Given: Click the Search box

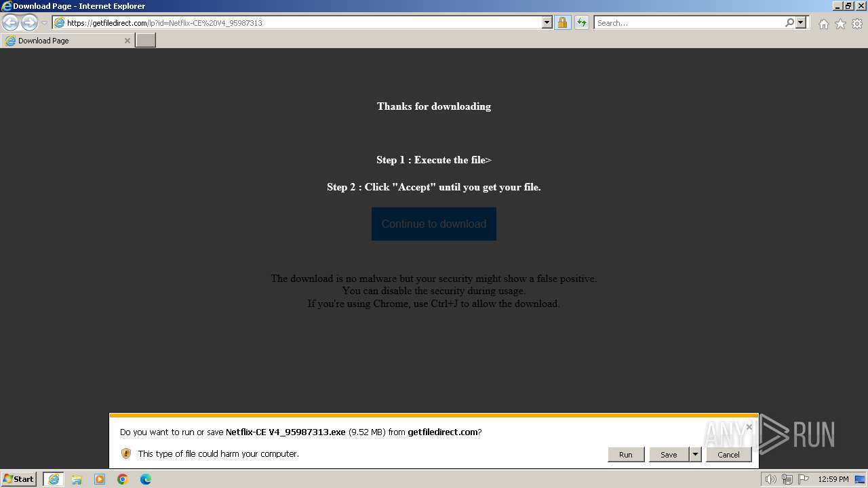Looking at the screenshot, I should (x=688, y=22).
